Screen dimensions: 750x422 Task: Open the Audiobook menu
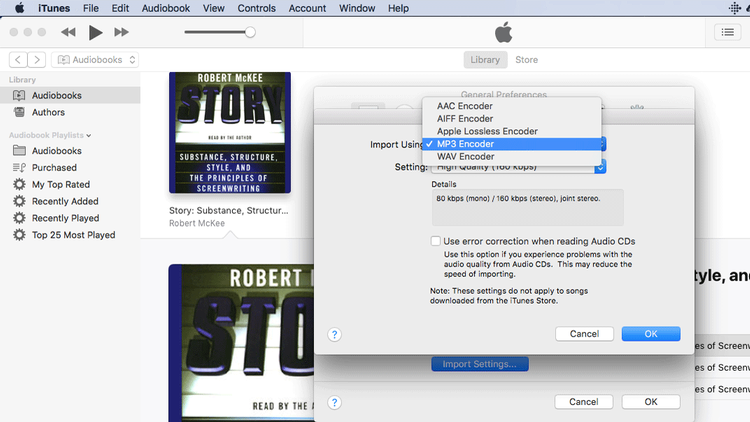[x=165, y=8]
